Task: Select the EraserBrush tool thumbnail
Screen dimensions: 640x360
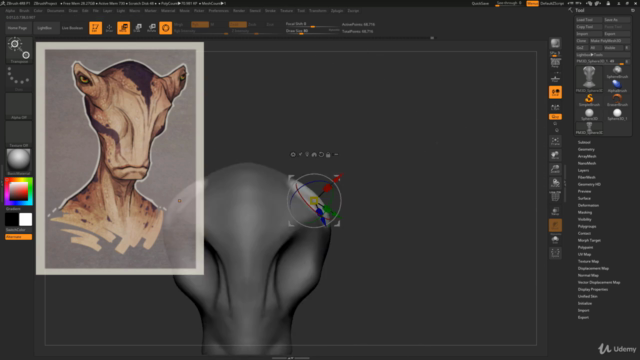Action: click(x=617, y=100)
